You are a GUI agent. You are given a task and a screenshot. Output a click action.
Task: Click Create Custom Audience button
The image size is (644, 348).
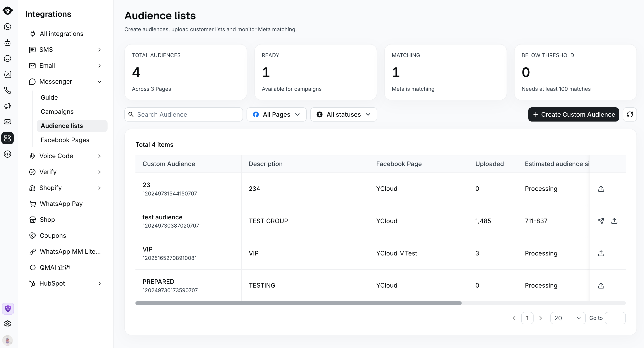point(573,114)
